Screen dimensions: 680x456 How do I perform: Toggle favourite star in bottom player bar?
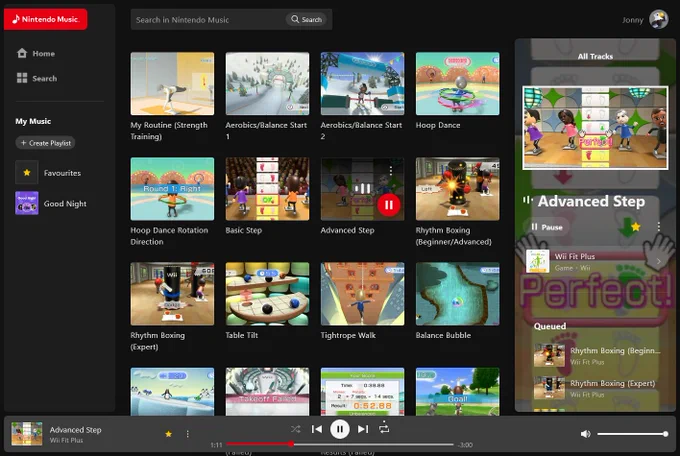tap(169, 434)
